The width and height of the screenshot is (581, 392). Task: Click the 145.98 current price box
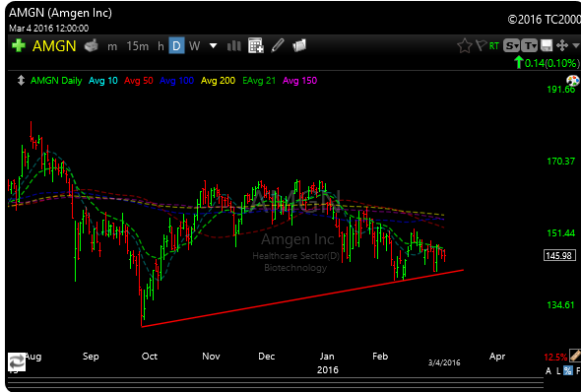click(x=559, y=255)
